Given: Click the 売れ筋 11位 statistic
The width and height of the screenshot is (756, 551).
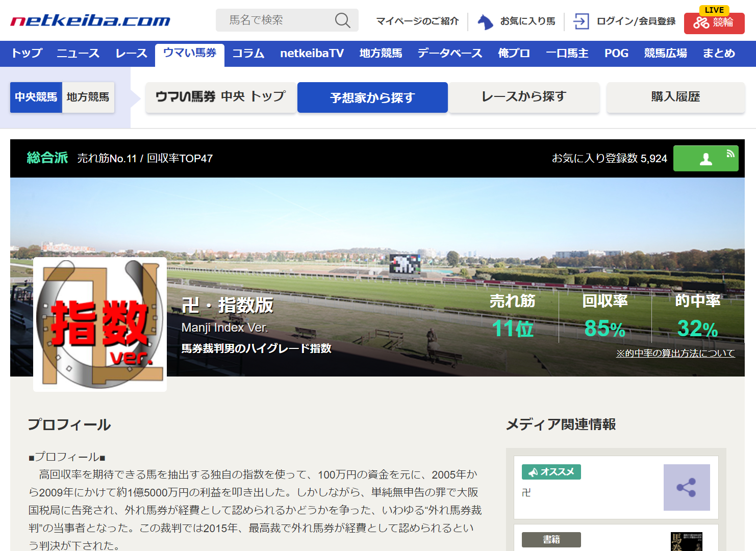Looking at the screenshot, I should 513,316.
